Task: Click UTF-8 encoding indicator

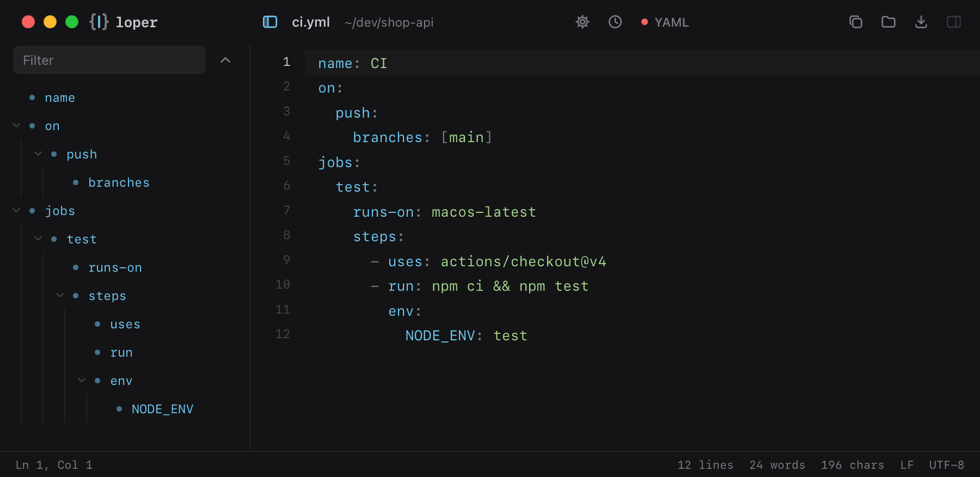Action: (947, 465)
